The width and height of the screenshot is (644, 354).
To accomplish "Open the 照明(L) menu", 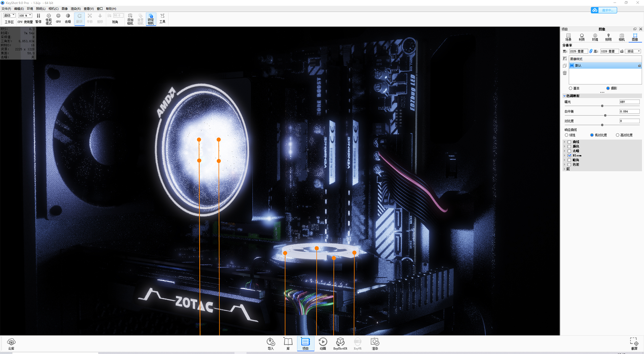I will click(x=40, y=9).
